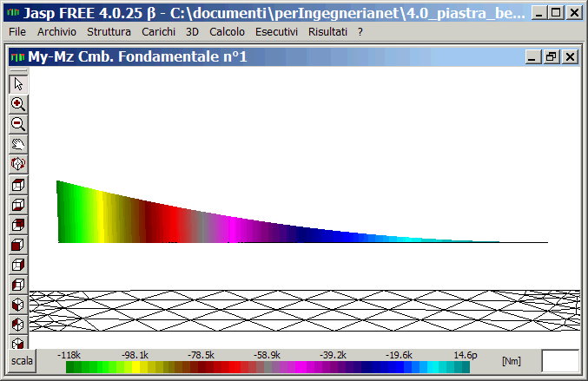Maximize the Jasp FREE main window
This screenshot has width=588, height=381.
coord(556,13)
